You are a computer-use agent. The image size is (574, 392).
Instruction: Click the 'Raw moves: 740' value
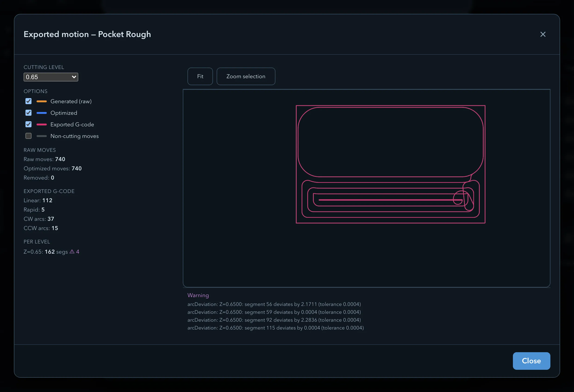coord(44,159)
